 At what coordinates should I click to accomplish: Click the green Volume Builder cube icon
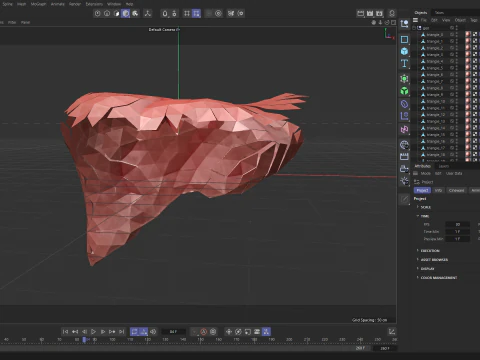(404, 91)
